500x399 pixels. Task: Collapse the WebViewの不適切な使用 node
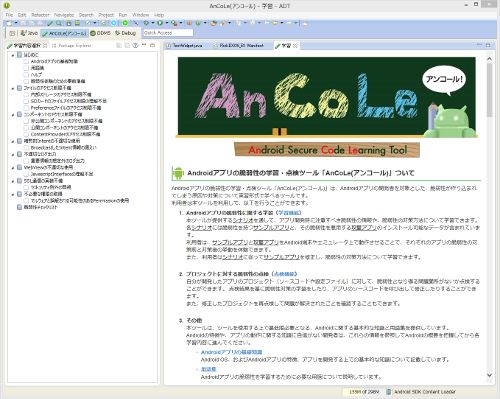(13, 167)
